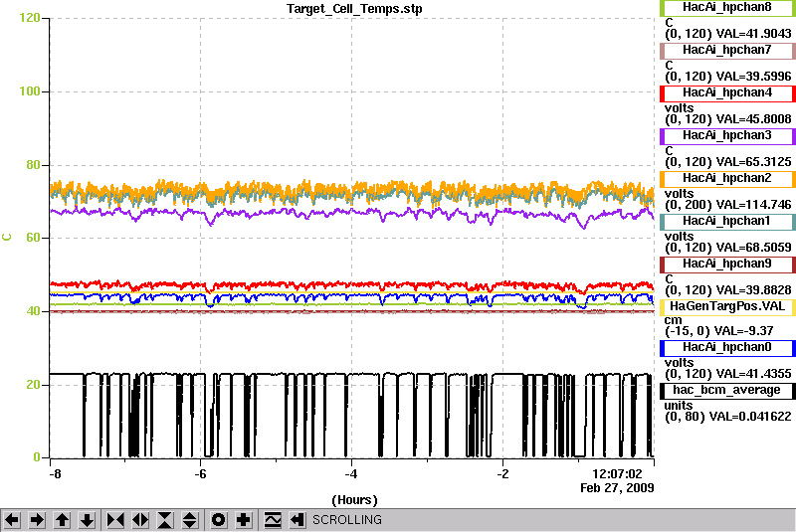
Task: Click the range (-15, 0) VAL=-9.37 text
Action: 718,331
